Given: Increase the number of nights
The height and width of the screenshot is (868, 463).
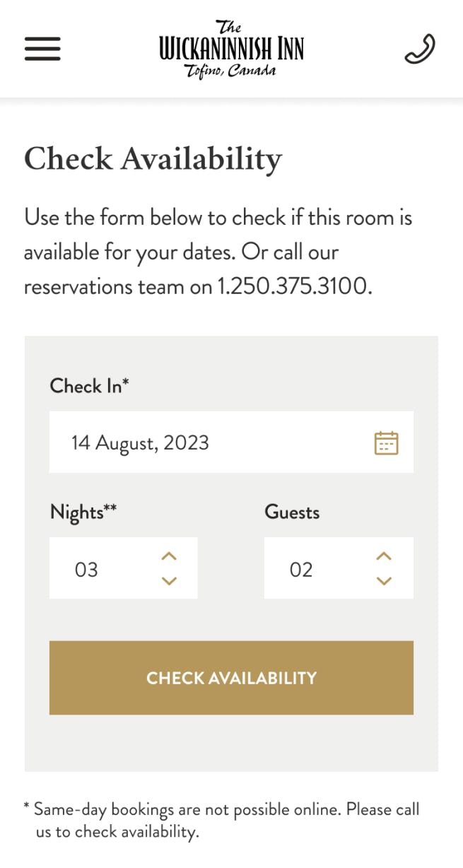Looking at the screenshot, I should pyautogui.click(x=168, y=556).
